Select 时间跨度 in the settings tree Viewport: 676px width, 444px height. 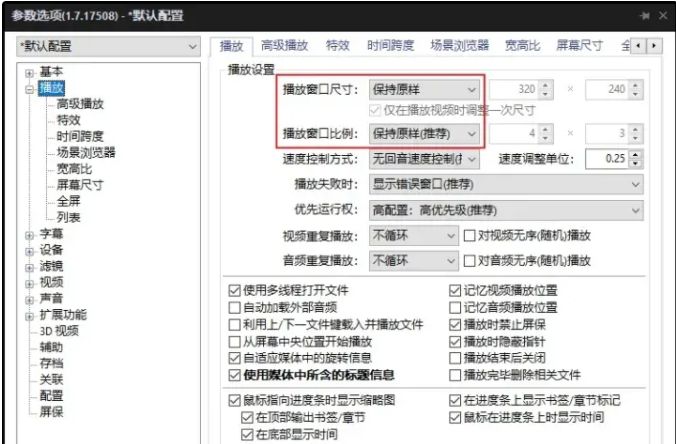pyautogui.click(x=80, y=136)
